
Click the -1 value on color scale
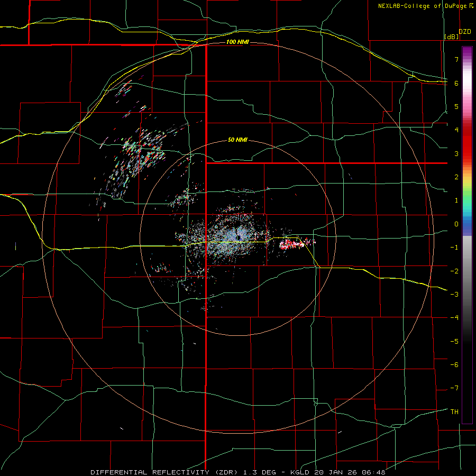(454, 248)
